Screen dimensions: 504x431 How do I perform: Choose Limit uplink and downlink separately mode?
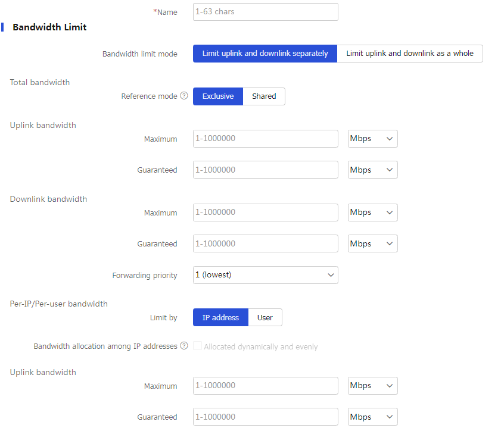coord(265,54)
